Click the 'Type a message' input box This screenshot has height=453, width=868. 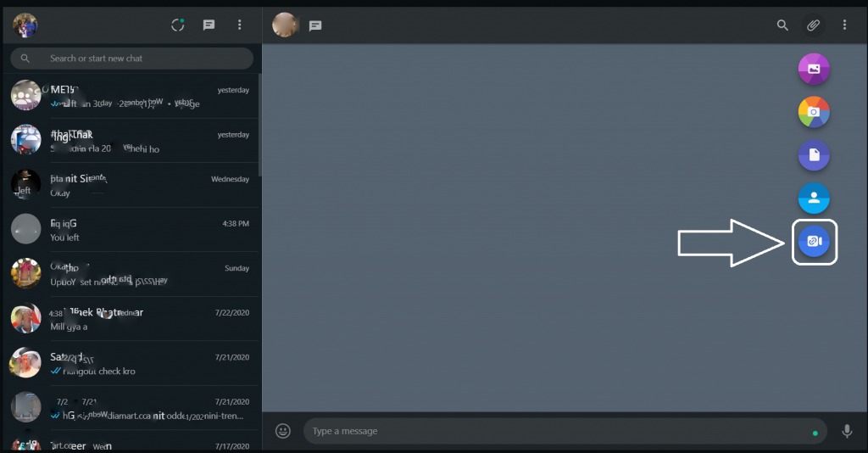click(x=565, y=431)
